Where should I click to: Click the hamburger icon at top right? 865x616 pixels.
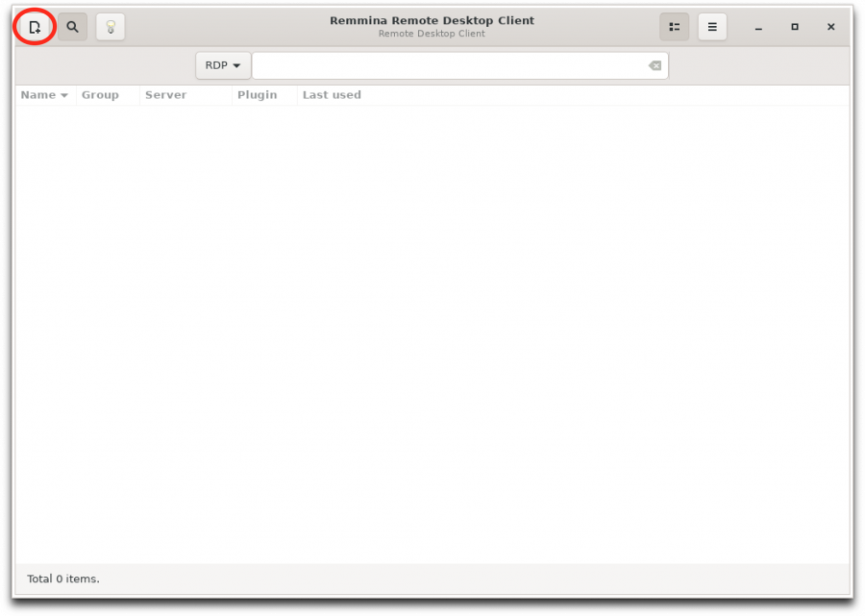(711, 27)
